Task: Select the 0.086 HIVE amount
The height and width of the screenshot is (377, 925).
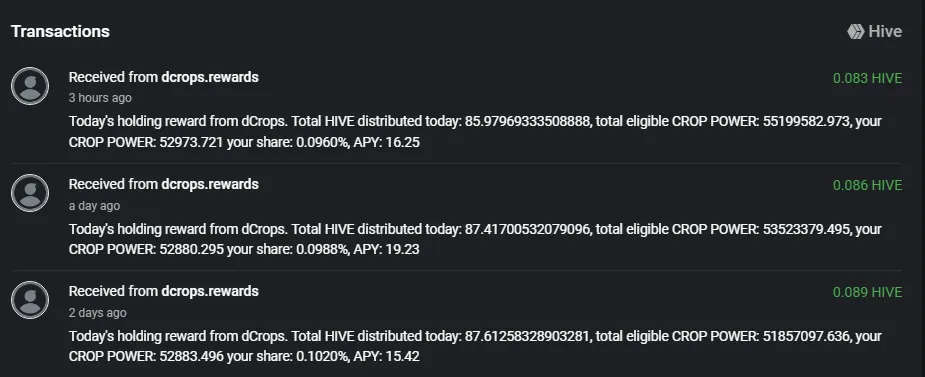Action: pyautogui.click(x=867, y=185)
